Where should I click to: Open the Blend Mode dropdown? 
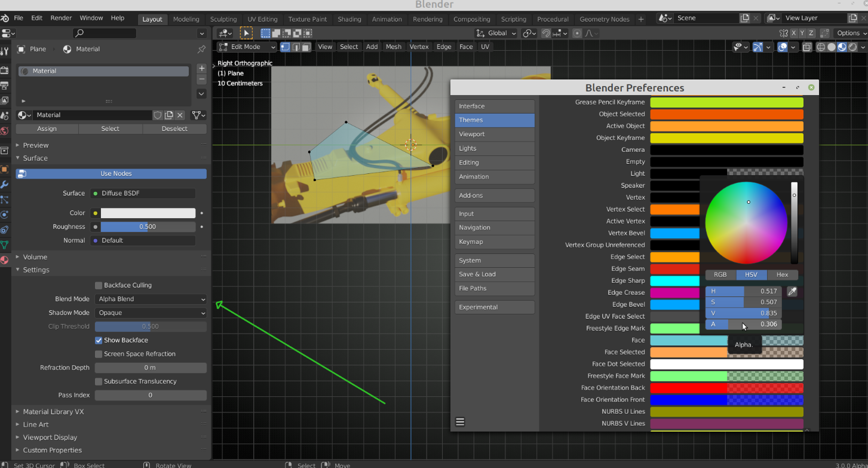[151, 299]
